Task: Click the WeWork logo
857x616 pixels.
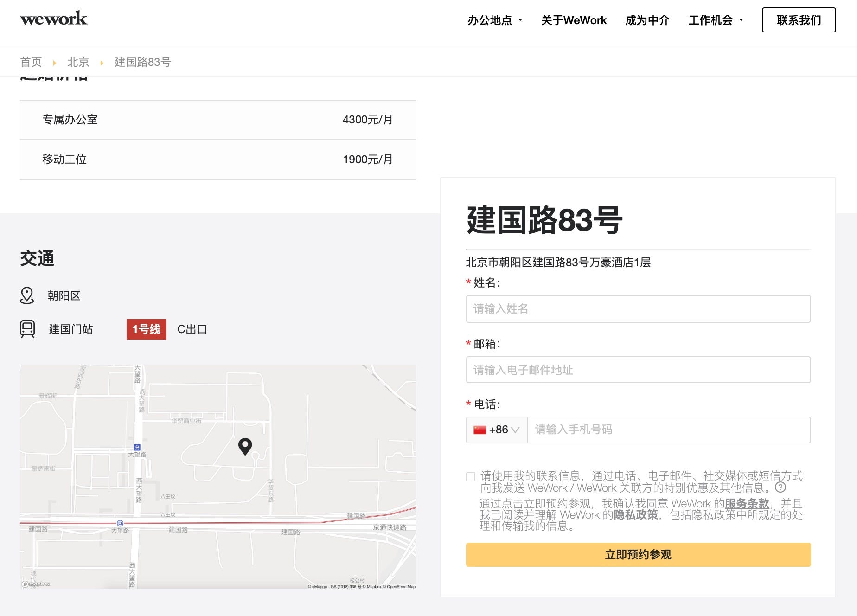Action: pyautogui.click(x=54, y=19)
